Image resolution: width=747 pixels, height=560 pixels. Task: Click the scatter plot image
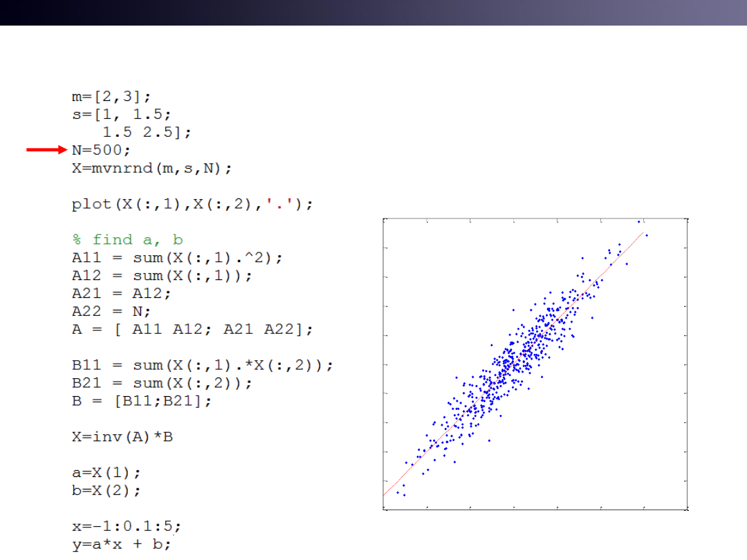click(x=535, y=364)
